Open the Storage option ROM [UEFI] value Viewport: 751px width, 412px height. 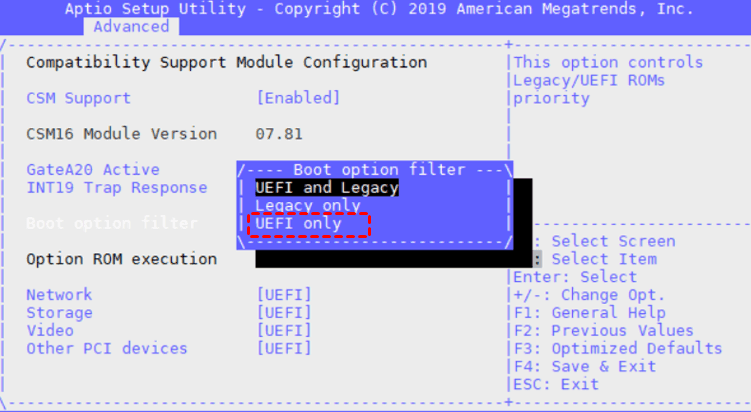coord(284,312)
